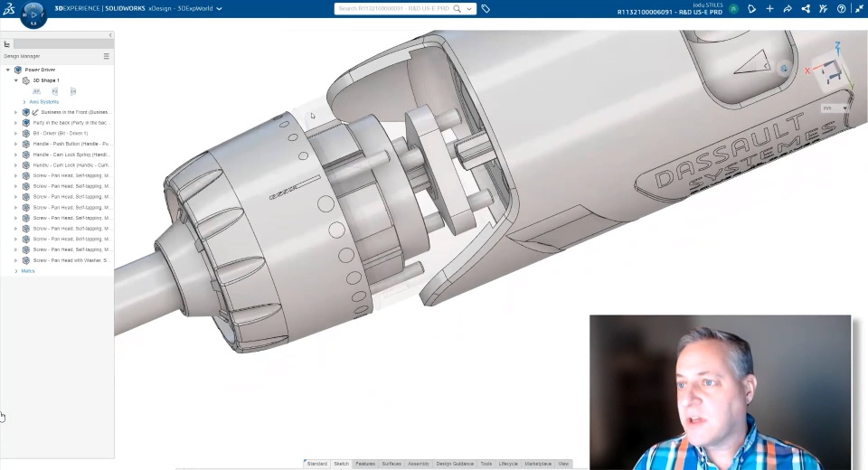This screenshot has height=470, width=868.
Task: Open the units dropdown below the triad
Action: [x=835, y=108]
